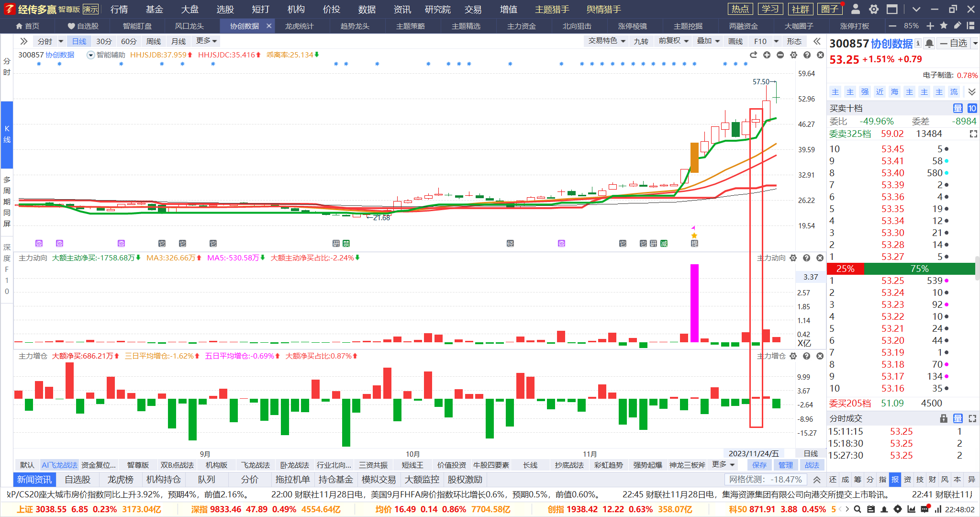Screen dimensions: 980x517
Task: Open the 交易特色 dropdown
Action: tap(607, 41)
